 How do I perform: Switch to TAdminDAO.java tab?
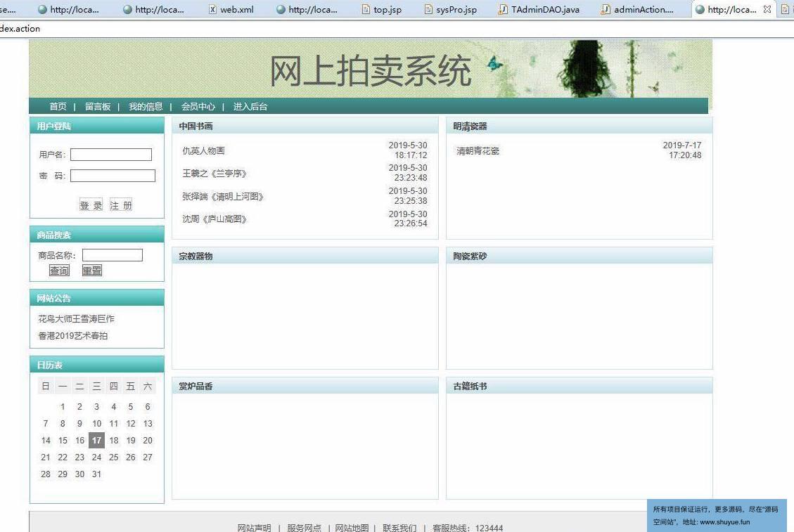tap(539, 9)
